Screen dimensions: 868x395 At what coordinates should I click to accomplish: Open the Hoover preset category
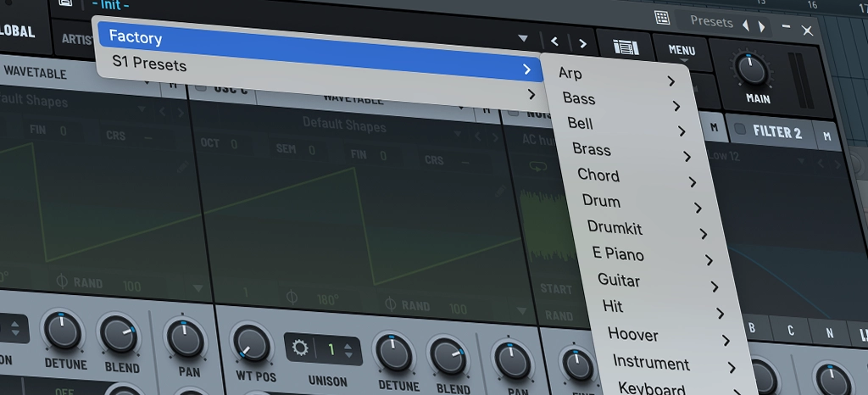pos(633,334)
